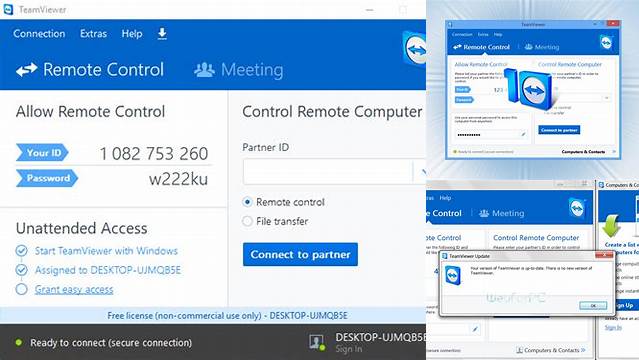Screen dimensions: 639x360
Task: Switch to the Meeting tab in the large window
Action: click(239, 70)
